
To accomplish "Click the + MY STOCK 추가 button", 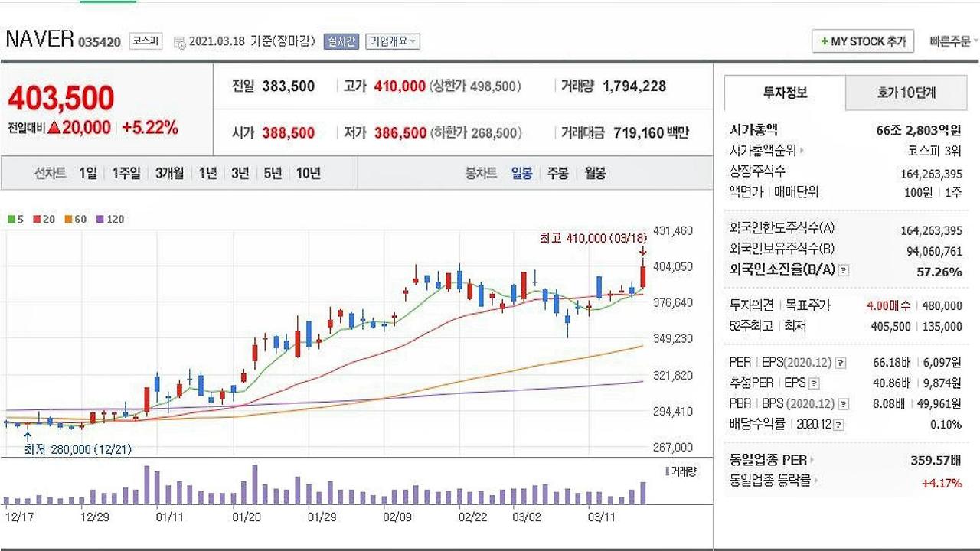I will tap(863, 41).
